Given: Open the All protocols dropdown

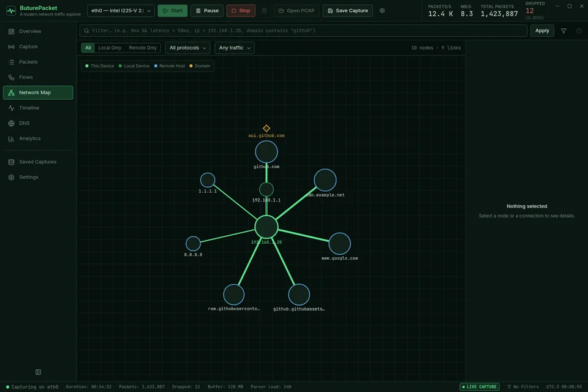Looking at the screenshot, I should point(187,48).
